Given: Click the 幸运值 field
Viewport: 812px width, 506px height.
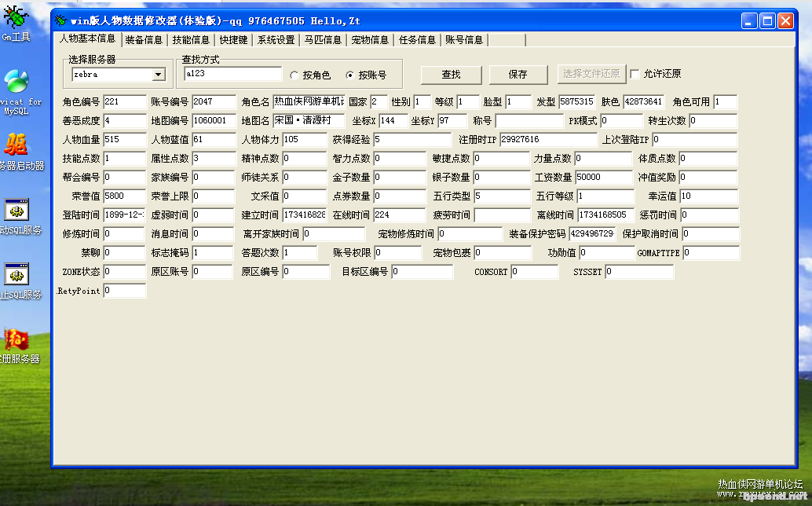Looking at the screenshot, I should click(x=708, y=196).
